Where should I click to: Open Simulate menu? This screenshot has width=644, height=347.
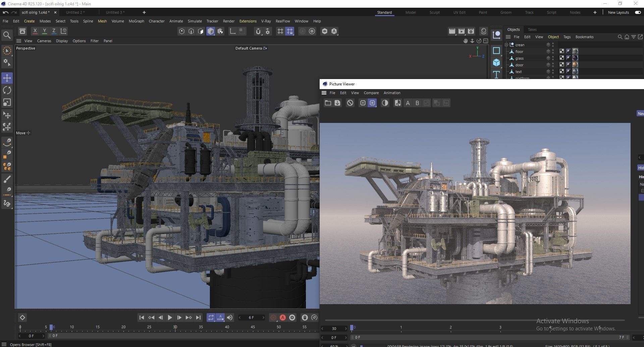[x=195, y=21]
